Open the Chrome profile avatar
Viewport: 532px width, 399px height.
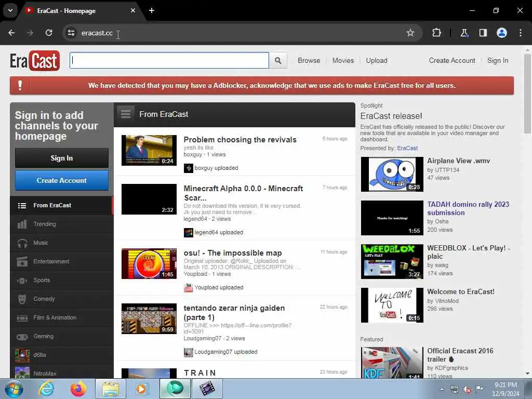coord(502,33)
